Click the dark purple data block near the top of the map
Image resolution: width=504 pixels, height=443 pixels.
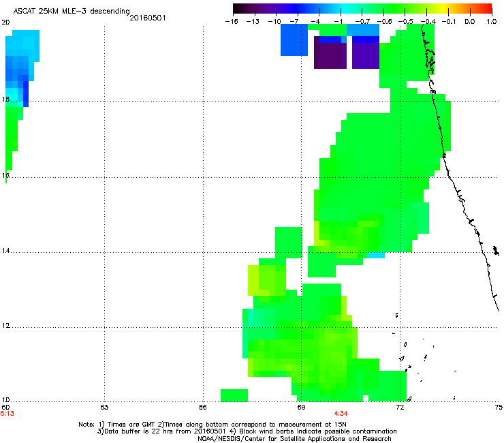tap(330, 56)
